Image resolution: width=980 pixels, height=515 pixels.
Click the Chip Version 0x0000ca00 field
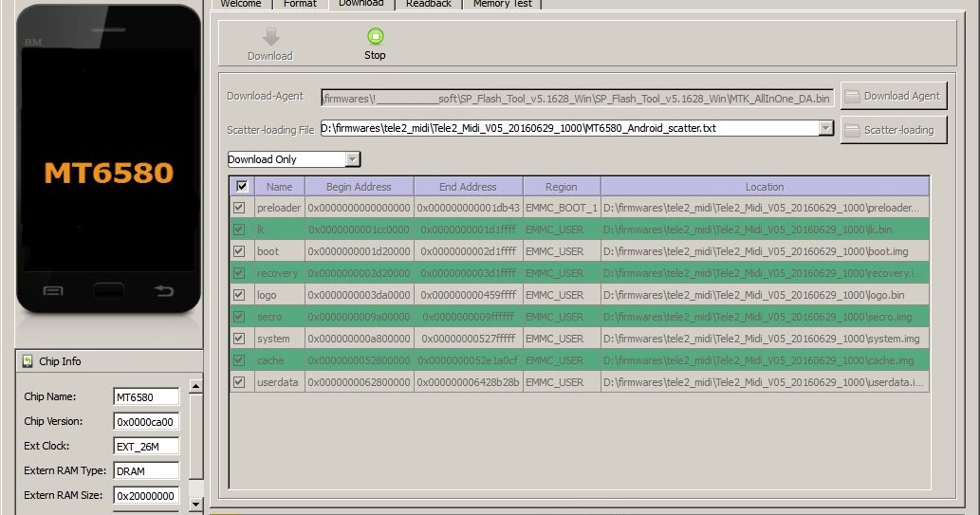coord(146,422)
